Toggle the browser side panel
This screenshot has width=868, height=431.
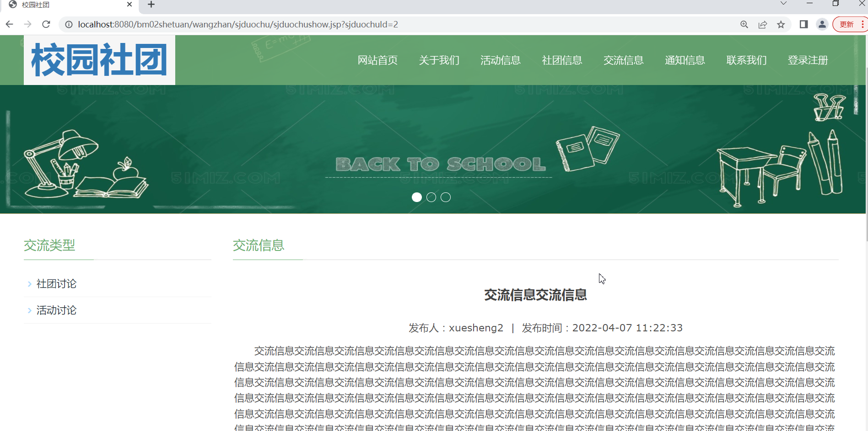(803, 25)
